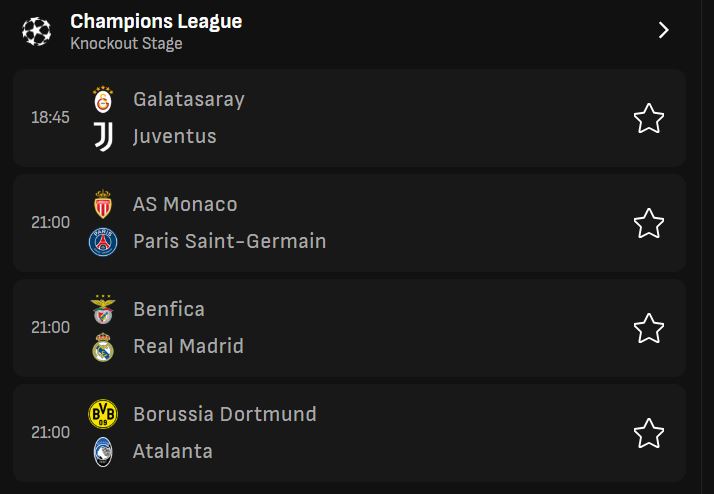Toggle favorite for Benfica vs Real Madrid

(649, 328)
